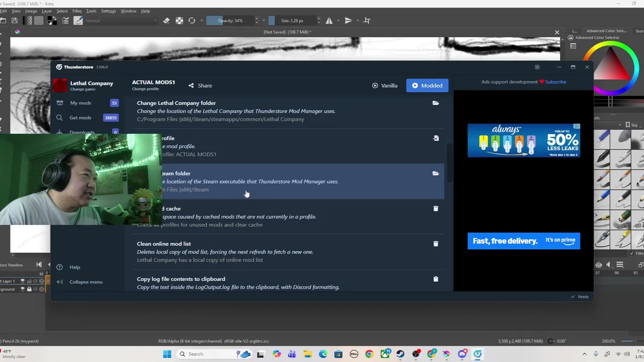The image size is (644, 362).
Task: Open Thunderstore from the taskbar
Action: point(477,354)
